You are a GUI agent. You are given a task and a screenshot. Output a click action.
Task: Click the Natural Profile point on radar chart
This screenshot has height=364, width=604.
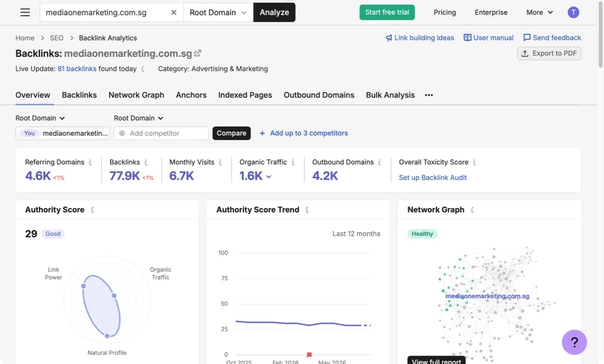pos(107,336)
